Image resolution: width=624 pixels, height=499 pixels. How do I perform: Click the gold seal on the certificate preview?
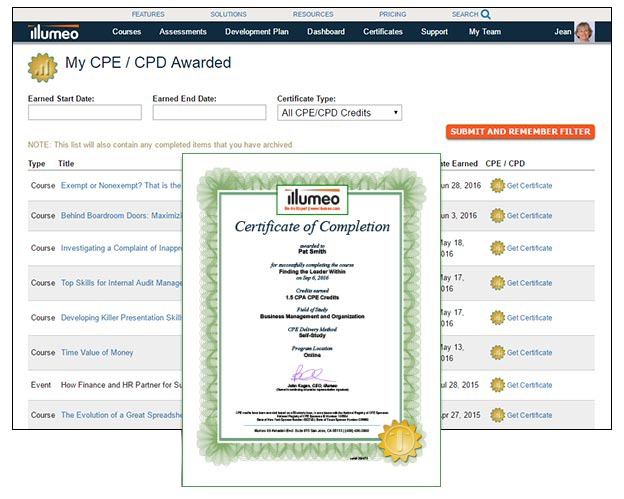pyautogui.click(x=400, y=441)
